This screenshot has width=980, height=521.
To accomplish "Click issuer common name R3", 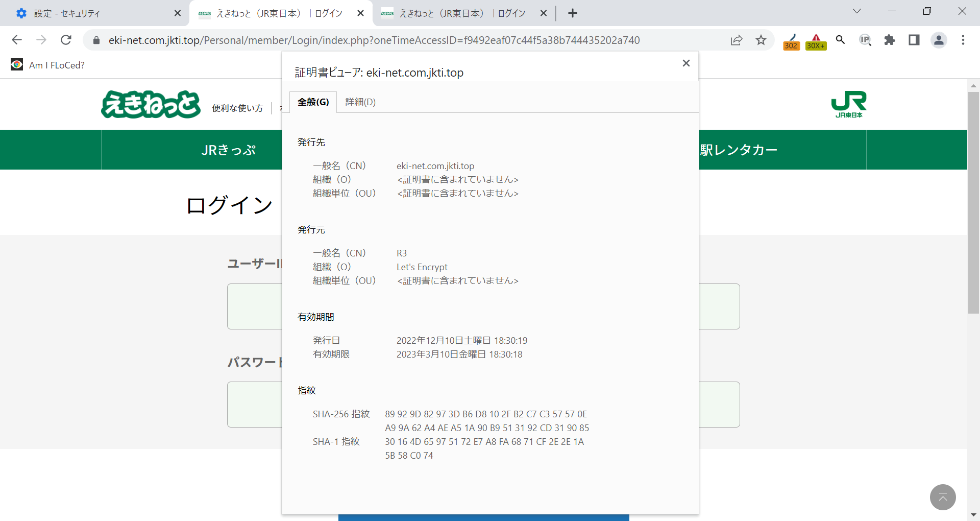I will click(x=402, y=253).
